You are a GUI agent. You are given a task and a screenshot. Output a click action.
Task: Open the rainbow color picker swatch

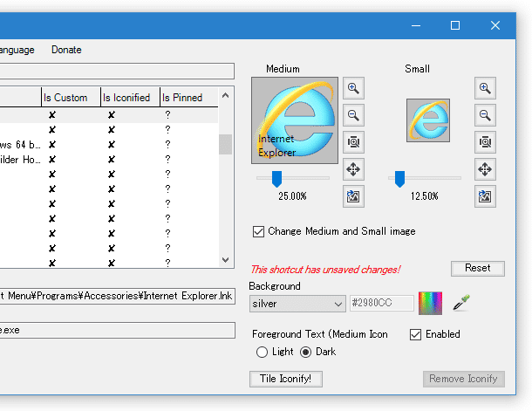point(430,303)
